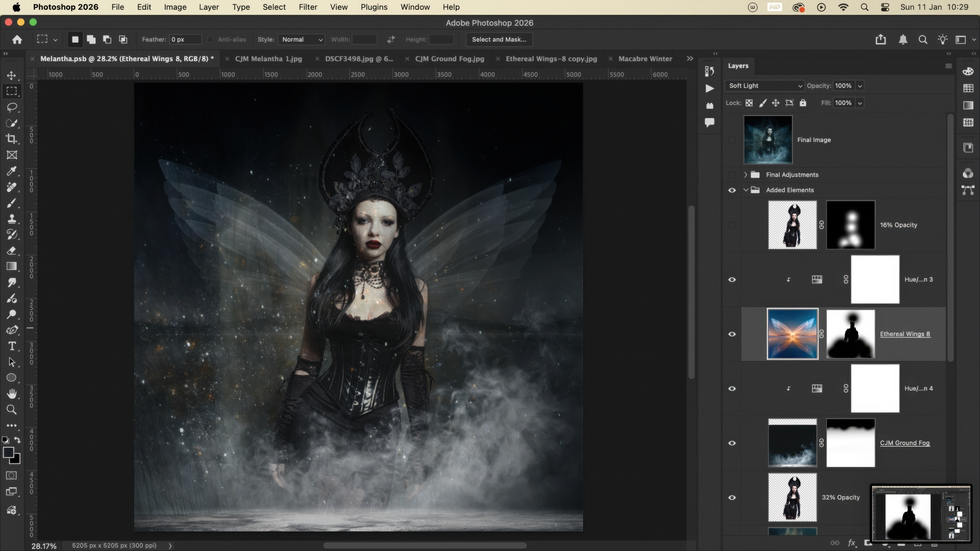
Task: Select the Crop tool
Action: [x=12, y=139]
